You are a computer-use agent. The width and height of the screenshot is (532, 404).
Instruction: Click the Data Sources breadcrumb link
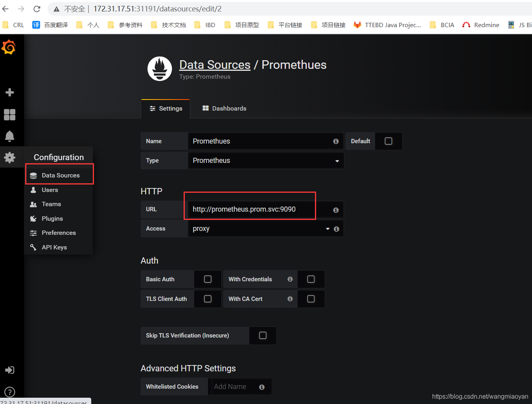tap(215, 65)
